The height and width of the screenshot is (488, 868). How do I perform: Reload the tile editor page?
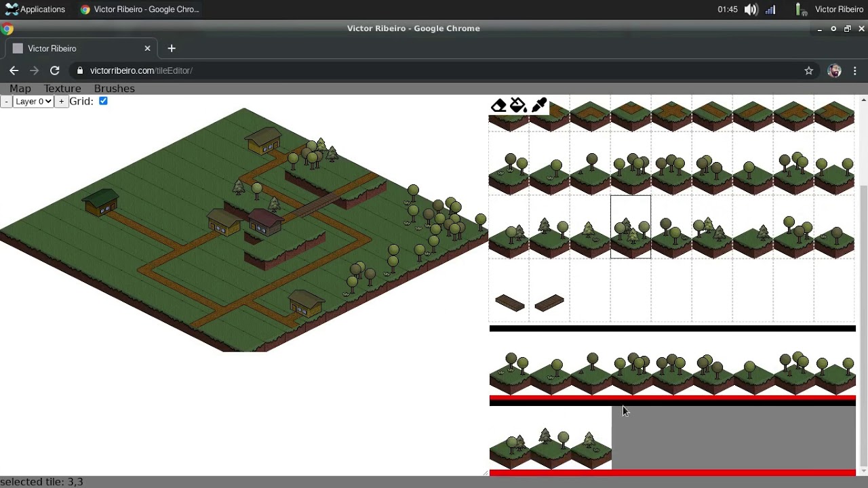click(55, 70)
